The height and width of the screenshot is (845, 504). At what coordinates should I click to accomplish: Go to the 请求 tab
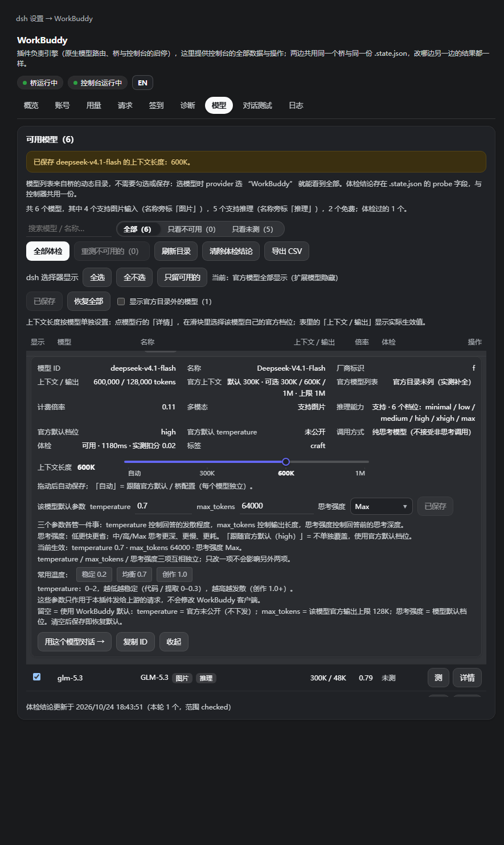(x=125, y=105)
